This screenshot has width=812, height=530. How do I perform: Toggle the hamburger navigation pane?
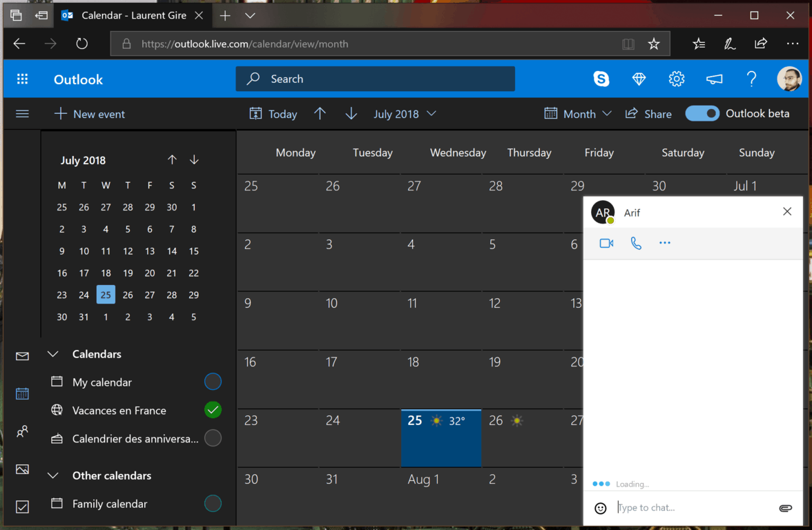(22, 114)
